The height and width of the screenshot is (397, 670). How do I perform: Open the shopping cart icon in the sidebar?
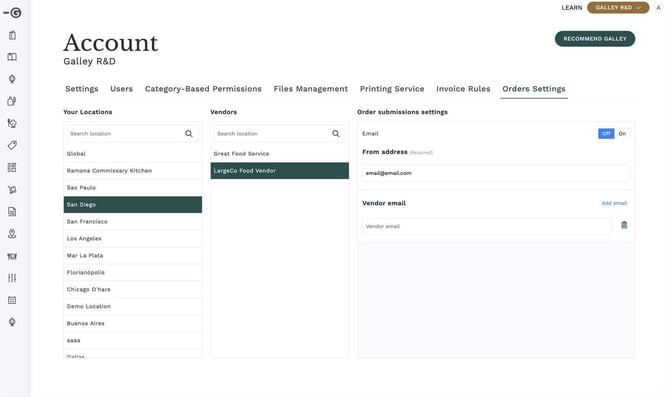coord(12,190)
